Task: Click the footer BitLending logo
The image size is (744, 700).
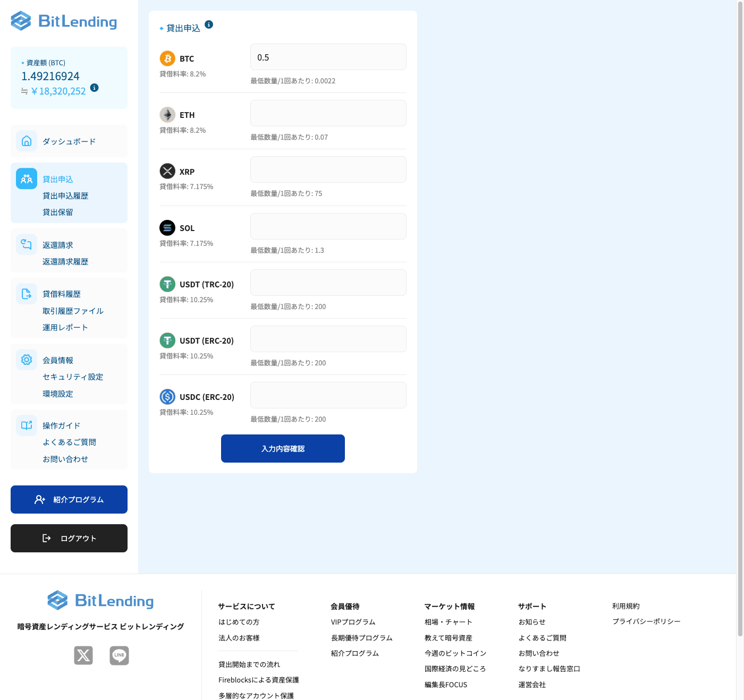Action: 100,600
